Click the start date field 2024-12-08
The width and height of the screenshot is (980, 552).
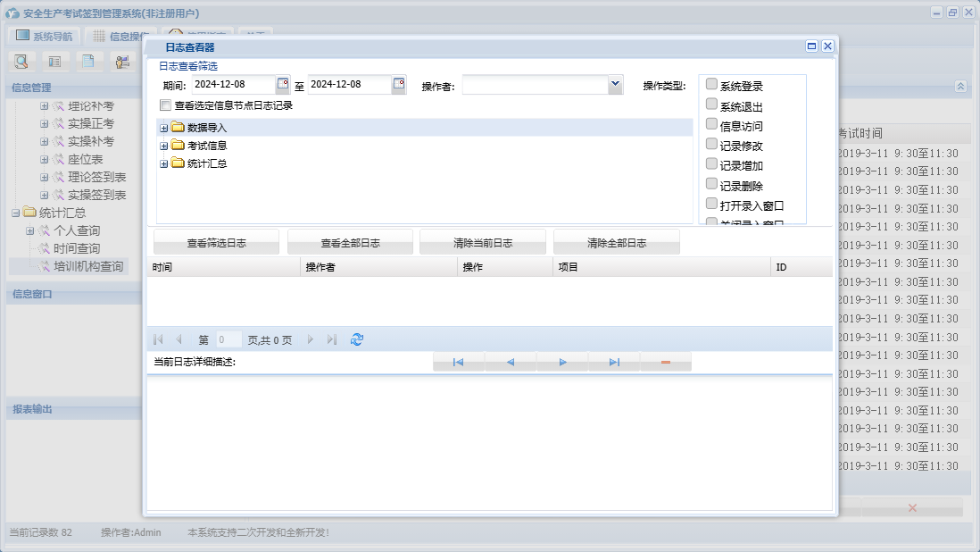(x=233, y=84)
